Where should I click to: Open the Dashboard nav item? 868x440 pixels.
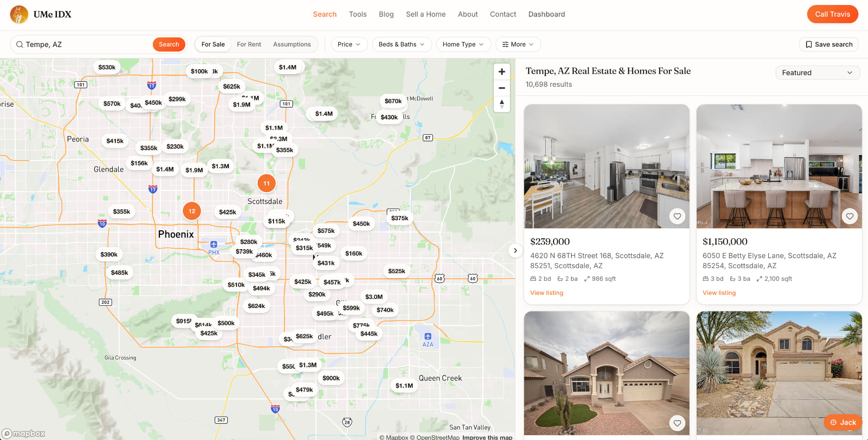pyautogui.click(x=547, y=14)
